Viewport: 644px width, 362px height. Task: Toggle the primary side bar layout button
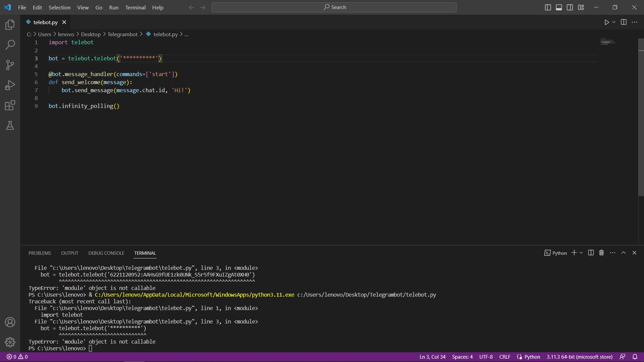(x=548, y=7)
